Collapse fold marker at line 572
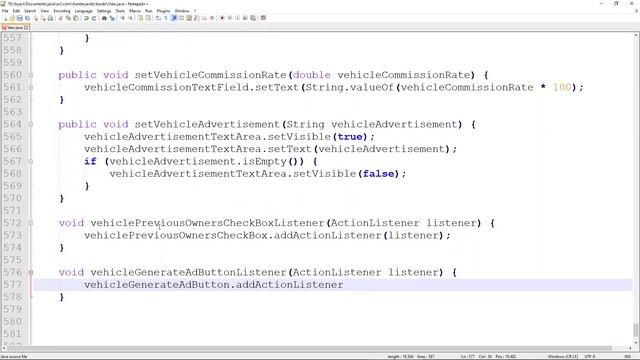This screenshot has height=360, width=640. [31, 223]
